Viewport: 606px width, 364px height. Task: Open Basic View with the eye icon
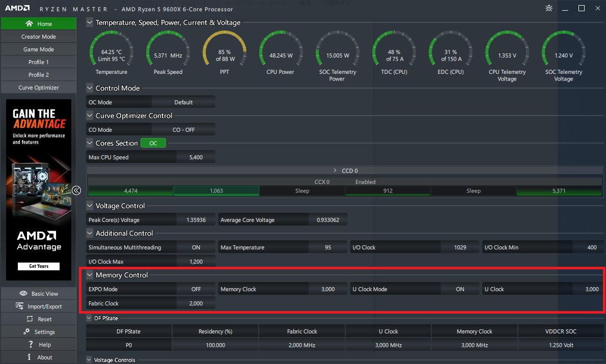tap(23, 293)
